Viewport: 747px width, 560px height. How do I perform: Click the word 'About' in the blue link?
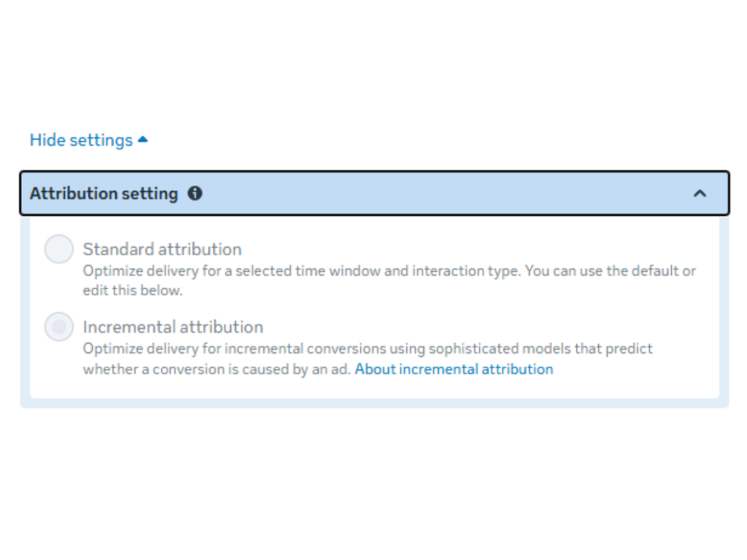pos(375,369)
